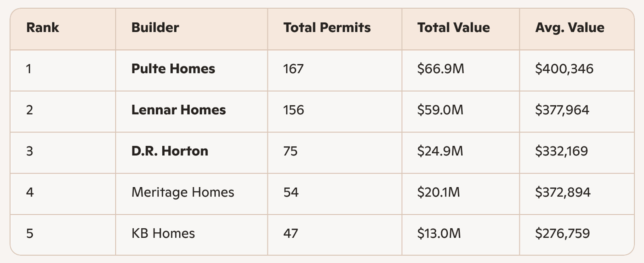The height and width of the screenshot is (263, 644).
Task: Click the Total Permits column header
Action: point(327,28)
